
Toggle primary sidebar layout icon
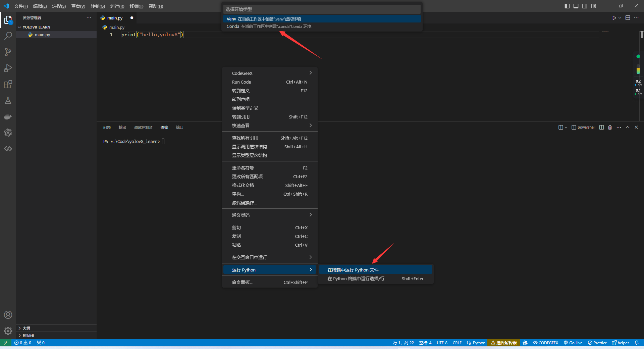(x=567, y=6)
